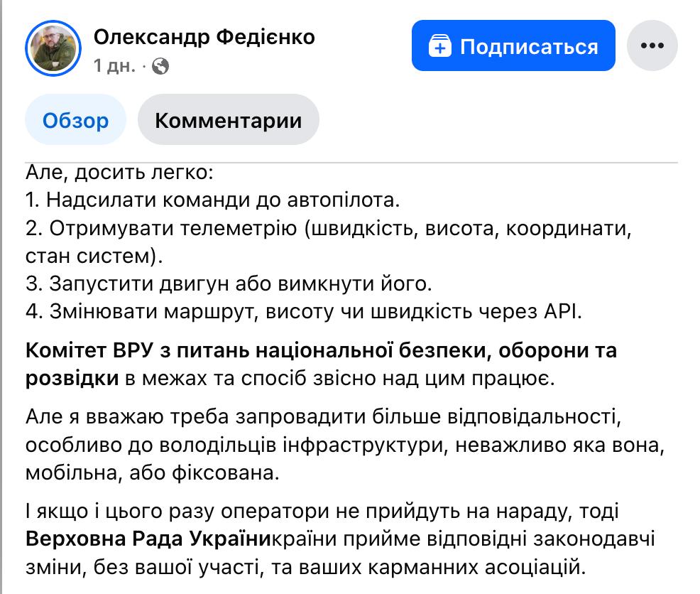Switch to the Обзор tab
The image size is (700, 594).
75,120
